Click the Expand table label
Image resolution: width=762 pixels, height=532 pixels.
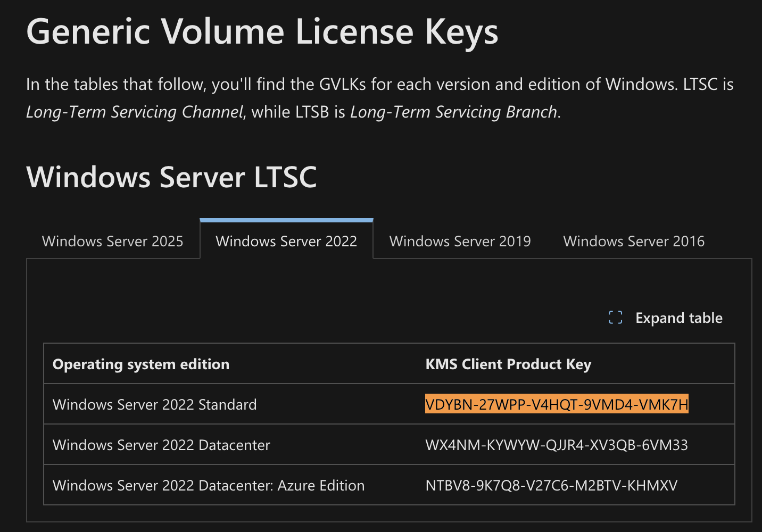pyautogui.click(x=679, y=318)
